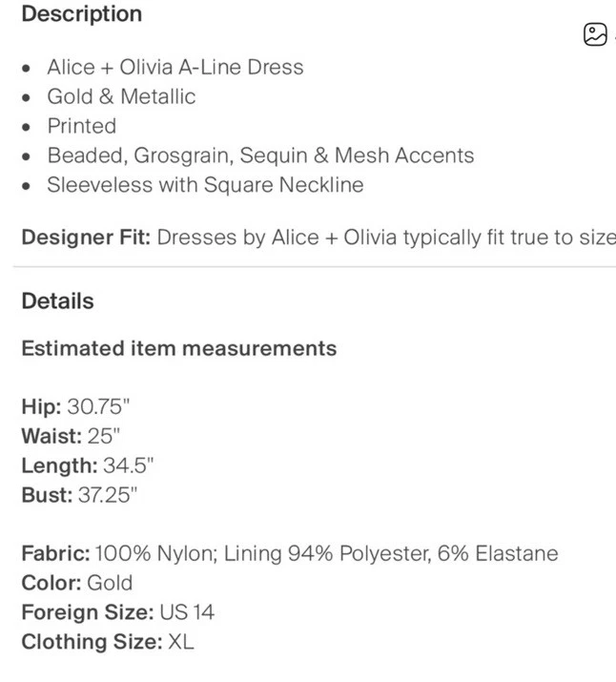616x682 pixels.
Task: Click the Details section heading
Action: point(57,301)
